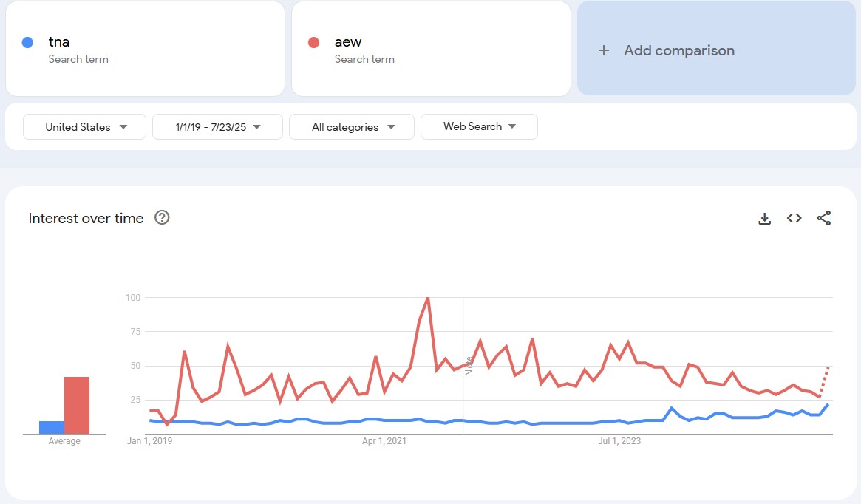
Task: Click the dotted aew forecast line end
Action: click(828, 367)
